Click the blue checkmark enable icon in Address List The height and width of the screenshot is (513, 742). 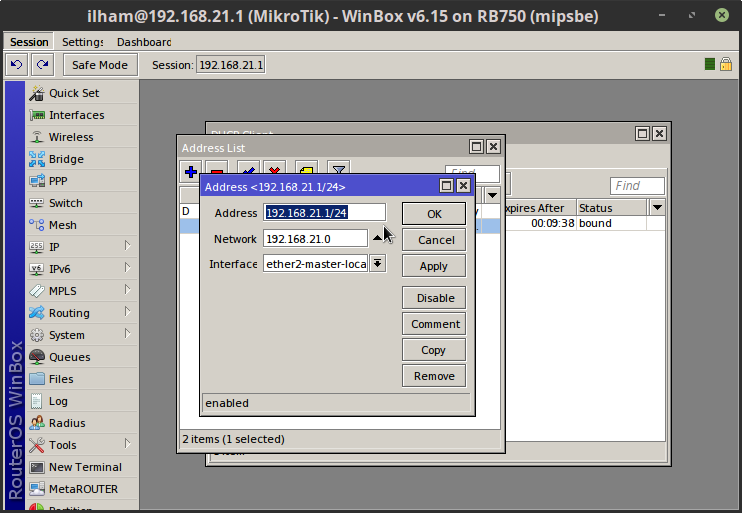pyautogui.click(x=248, y=170)
